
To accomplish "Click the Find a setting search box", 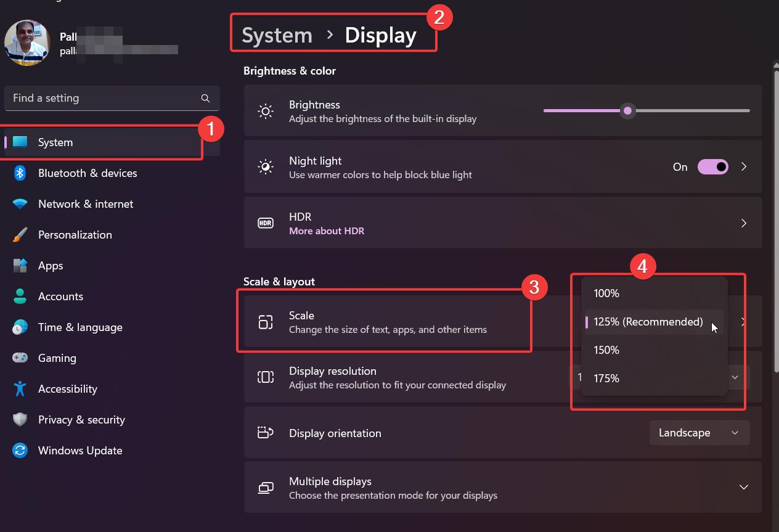I will click(112, 97).
